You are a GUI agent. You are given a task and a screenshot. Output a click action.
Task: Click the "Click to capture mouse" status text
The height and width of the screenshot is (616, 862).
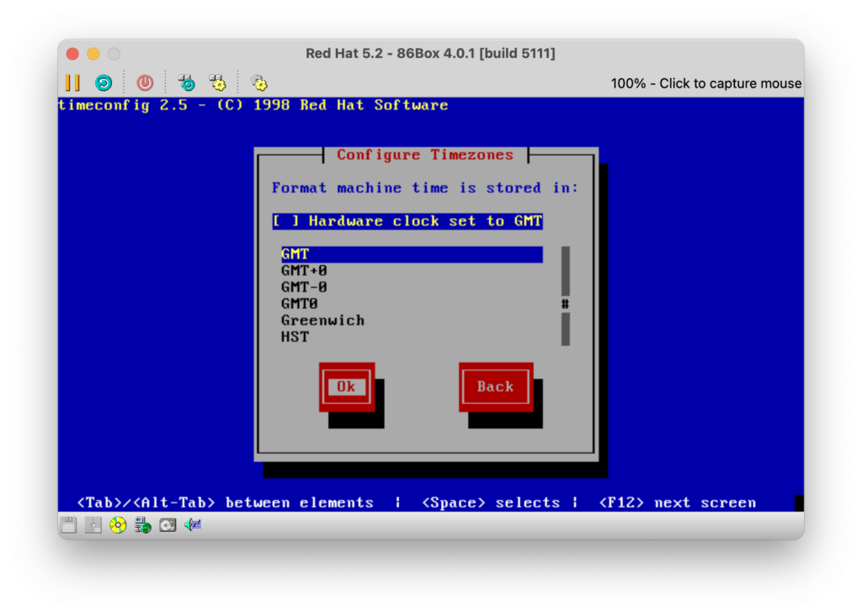click(730, 83)
